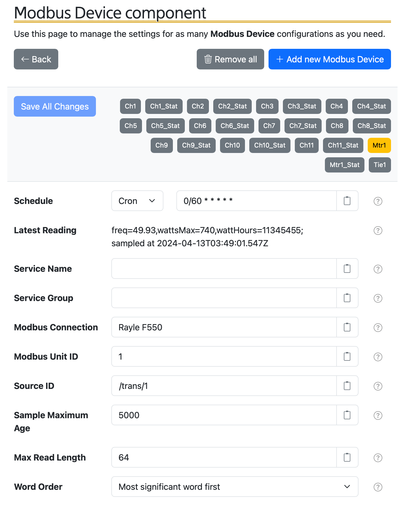Open the Ch7_Stat device tab
The image size is (420, 505).
click(x=303, y=126)
